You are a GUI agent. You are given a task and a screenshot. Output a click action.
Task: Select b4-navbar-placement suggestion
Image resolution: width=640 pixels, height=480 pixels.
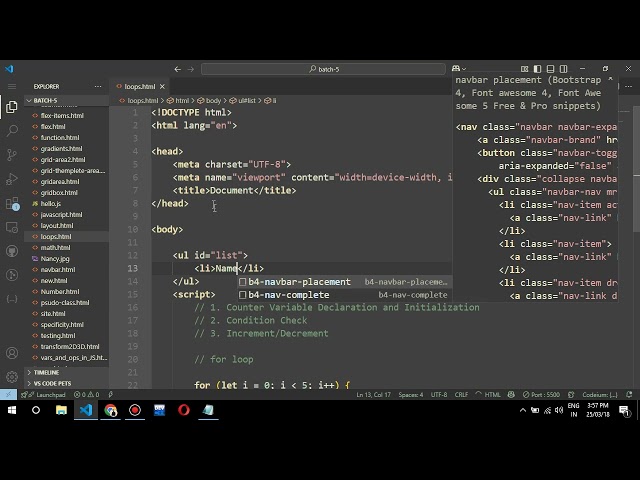(x=345, y=282)
